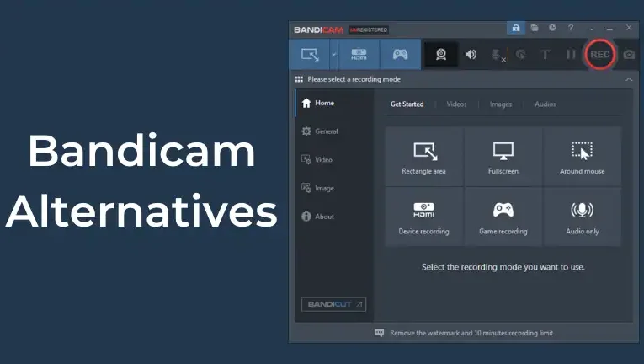The width and height of the screenshot is (644, 364).
Task: Switch to game recording mode gamepad
Action: (400, 55)
